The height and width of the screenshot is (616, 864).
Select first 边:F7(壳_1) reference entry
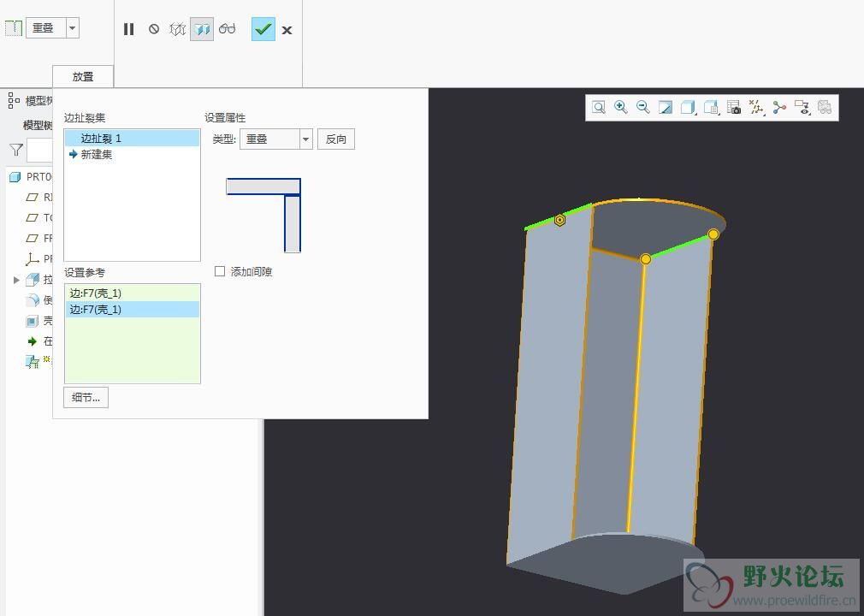click(132, 293)
